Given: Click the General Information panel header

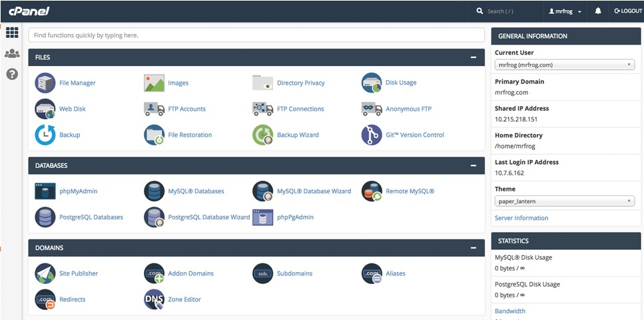Looking at the screenshot, I should pos(566,36).
